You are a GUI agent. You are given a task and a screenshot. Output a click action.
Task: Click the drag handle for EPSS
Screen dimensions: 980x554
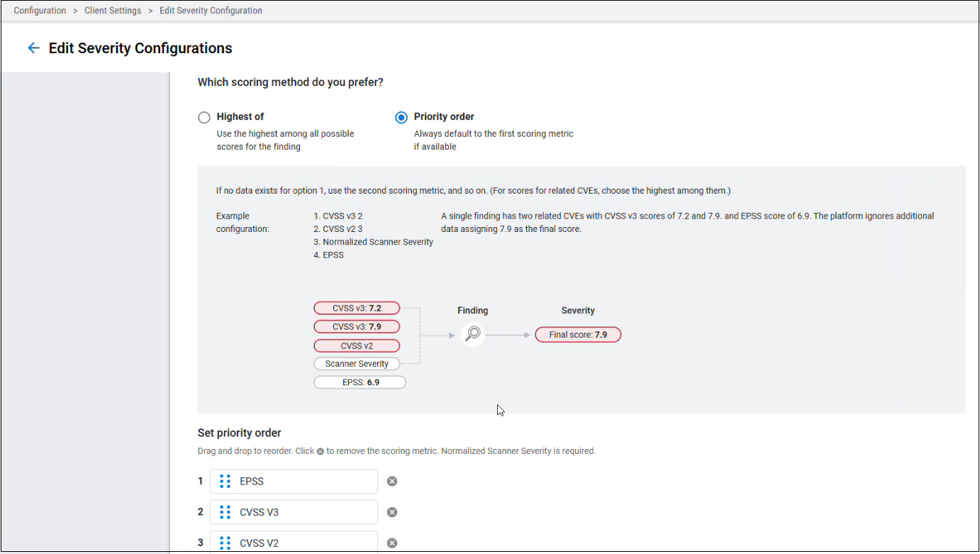(x=225, y=482)
